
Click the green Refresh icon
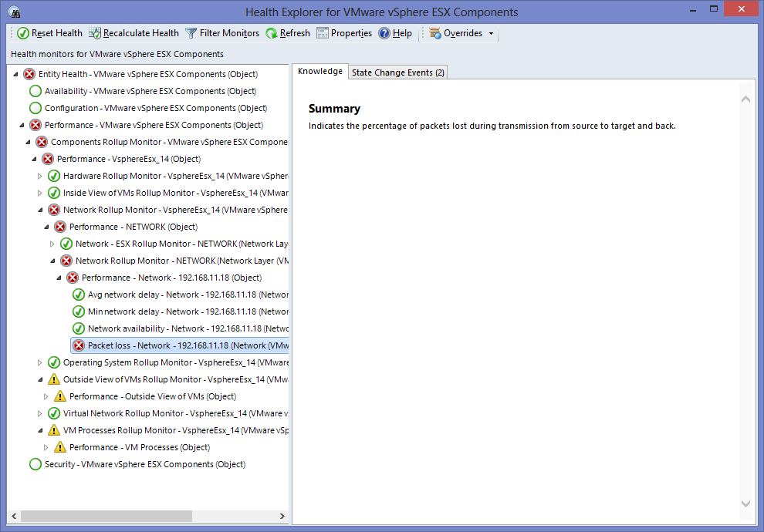[x=272, y=33]
